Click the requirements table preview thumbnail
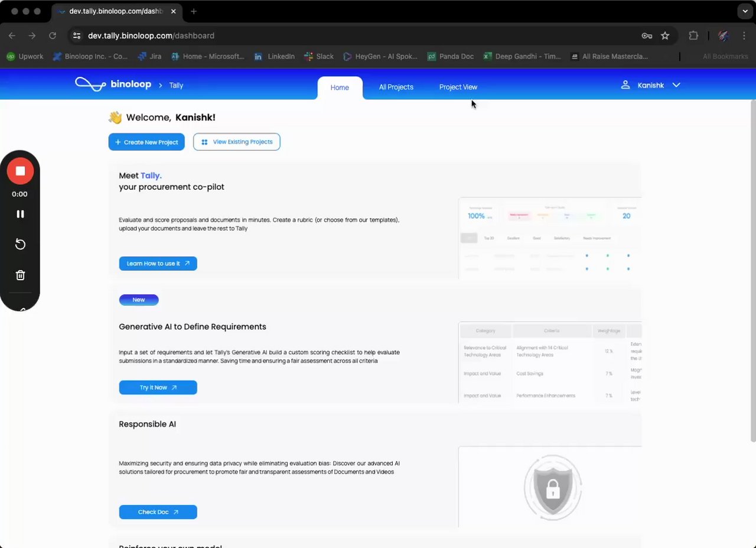 click(x=550, y=362)
